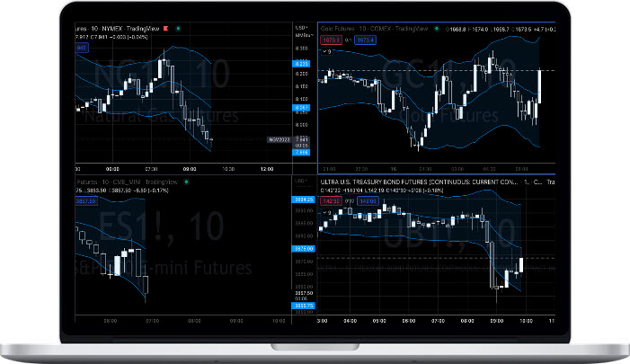Click green status dot on CME_MINI chart

(184, 182)
